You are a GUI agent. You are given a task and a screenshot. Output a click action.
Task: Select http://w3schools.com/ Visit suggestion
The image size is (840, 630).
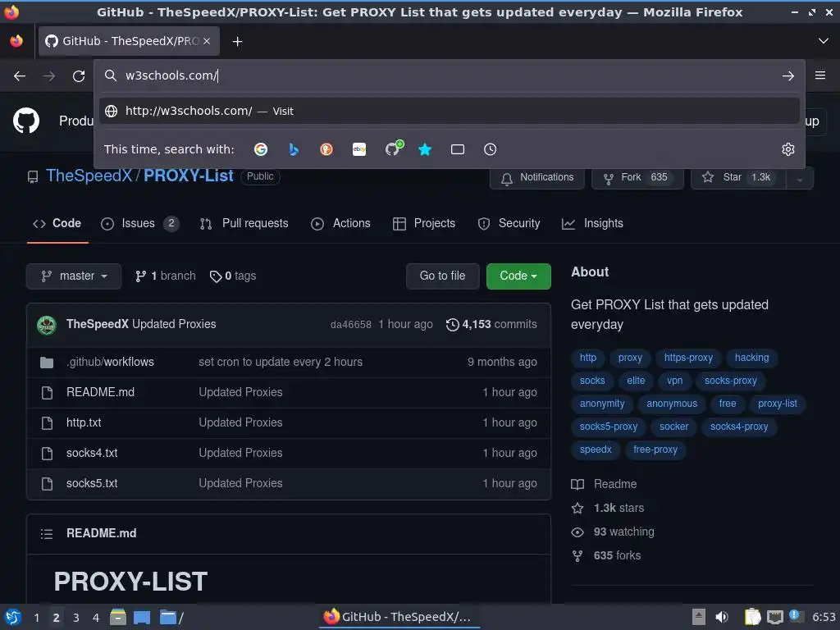tap(449, 111)
